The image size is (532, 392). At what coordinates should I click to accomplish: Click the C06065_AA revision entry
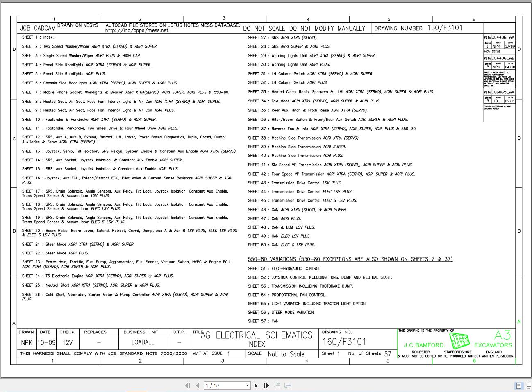[x=503, y=92]
